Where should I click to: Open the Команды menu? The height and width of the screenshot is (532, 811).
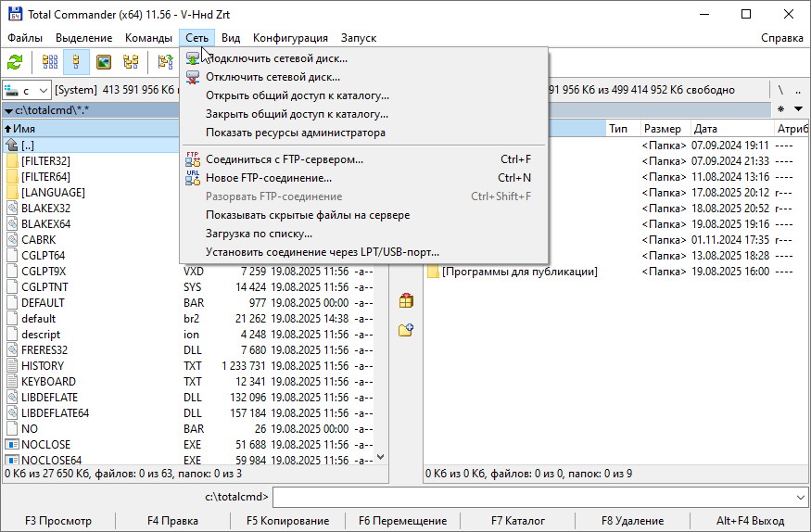click(x=148, y=38)
